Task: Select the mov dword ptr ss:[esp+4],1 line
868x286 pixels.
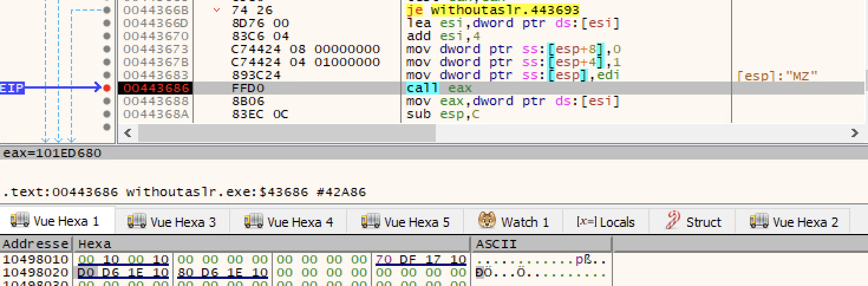Action: [x=513, y=62]
